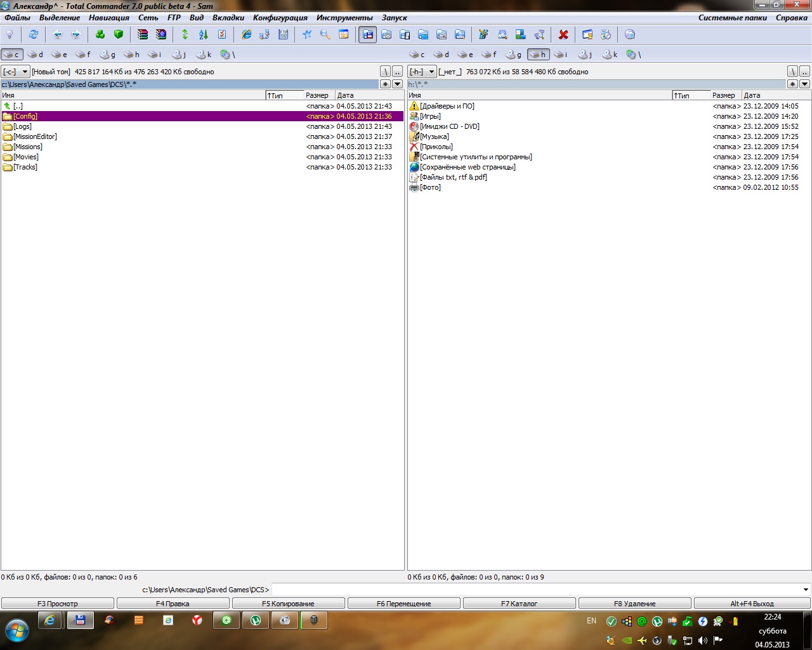Viewport: 812px width, 650px height.
Task: Click the WinRAR pack files icon
Action: coord(143,34)
